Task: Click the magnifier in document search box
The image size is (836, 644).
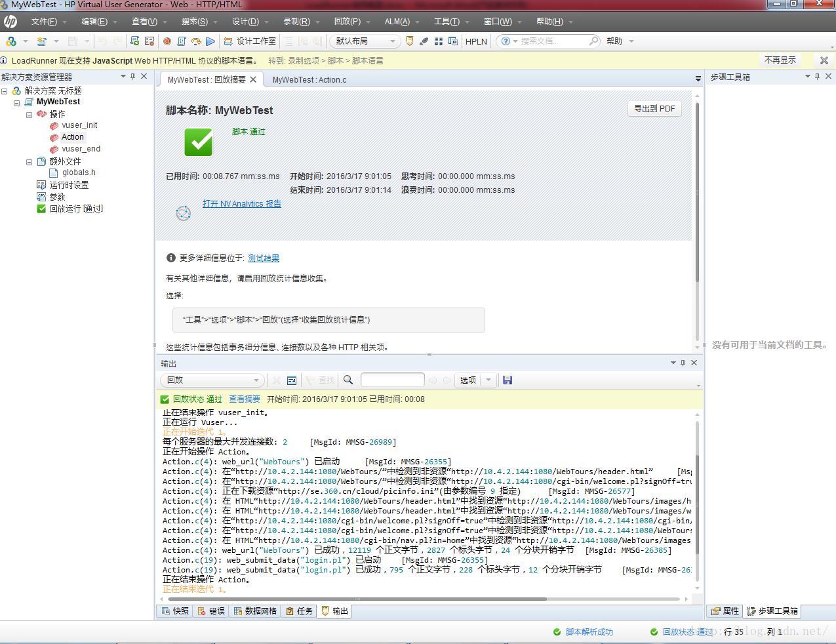Action: 593,41
